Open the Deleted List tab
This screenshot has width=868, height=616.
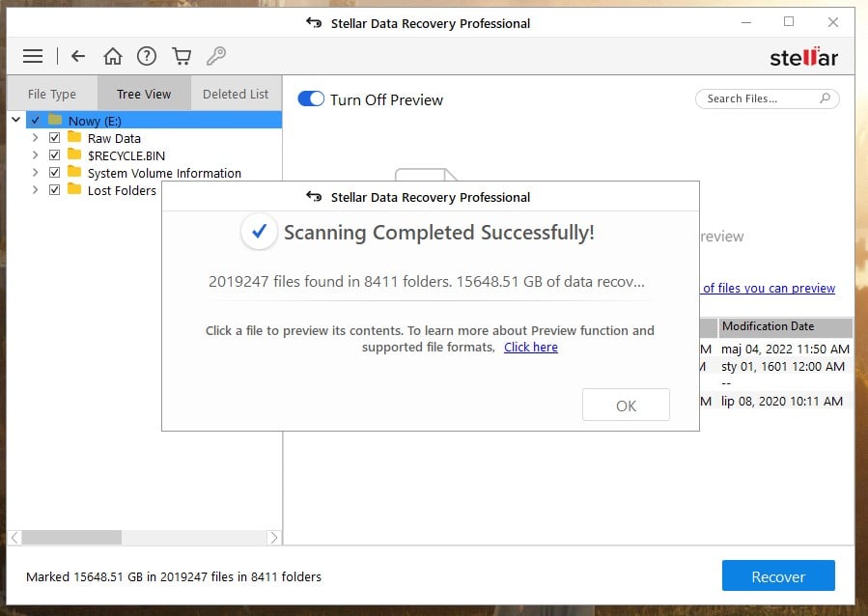tap(236, 94)
